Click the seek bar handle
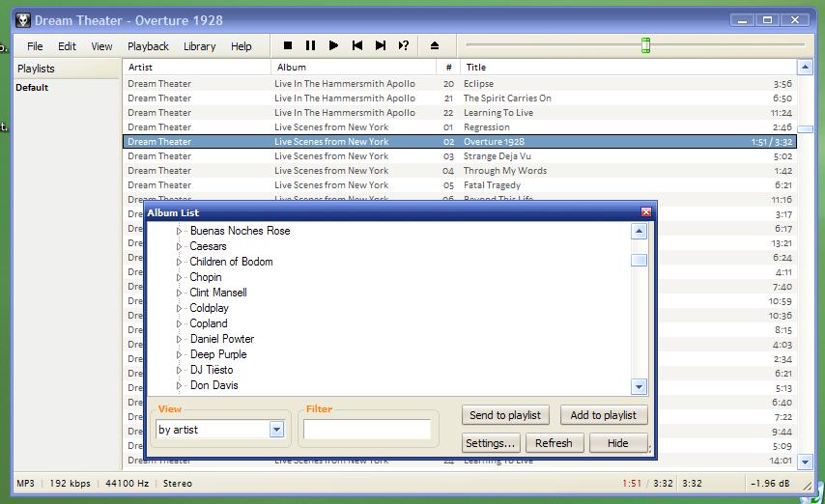825x504 pixels. coord(645,45)
